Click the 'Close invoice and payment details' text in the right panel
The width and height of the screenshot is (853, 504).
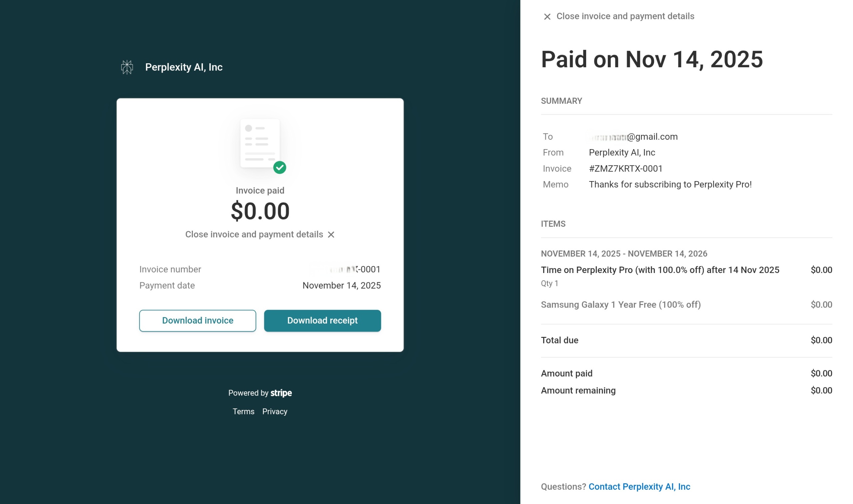pos(625,16)
